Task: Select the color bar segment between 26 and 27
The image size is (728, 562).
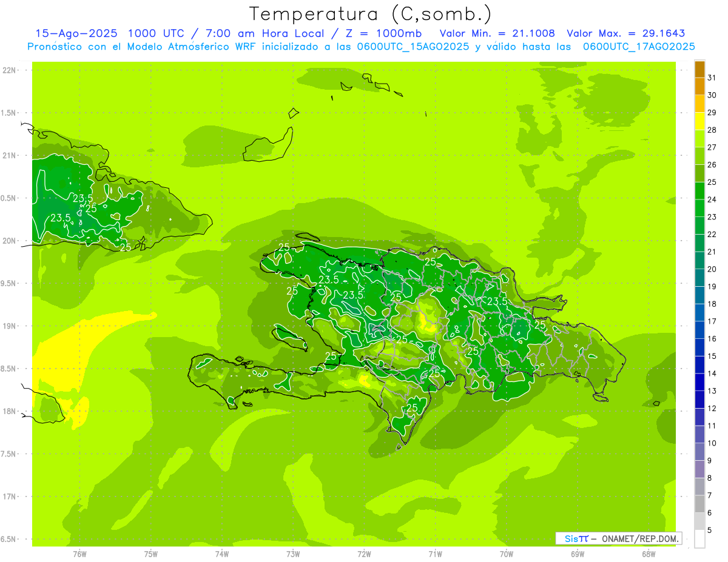Action: [x=699, y=156]
